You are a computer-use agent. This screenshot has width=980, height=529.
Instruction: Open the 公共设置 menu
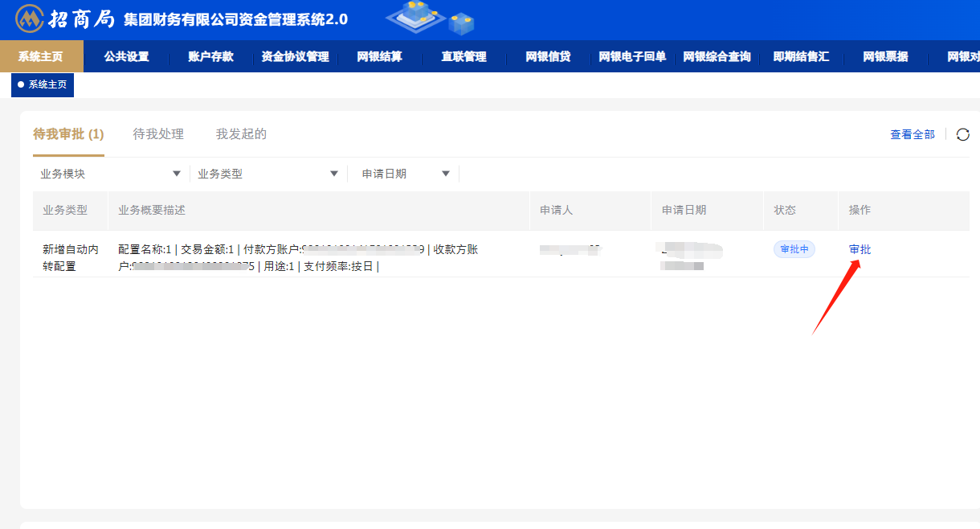[126, 56]
